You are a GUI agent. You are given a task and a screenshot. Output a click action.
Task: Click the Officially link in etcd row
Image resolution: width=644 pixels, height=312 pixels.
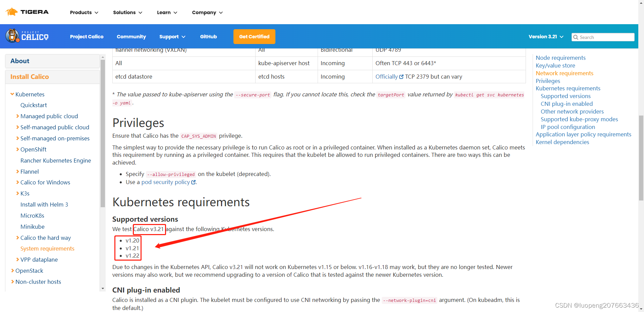pos(386,77)
